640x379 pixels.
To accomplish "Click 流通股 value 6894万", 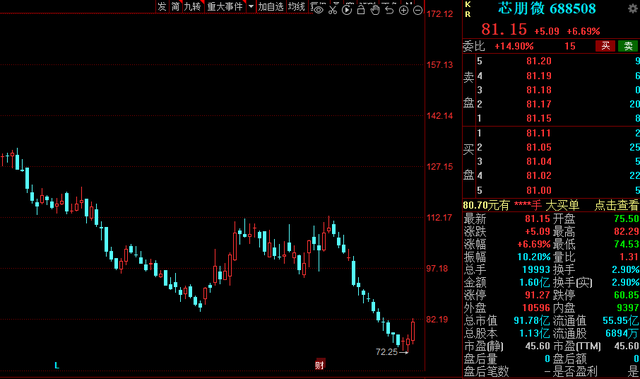I will coord(622,333).
